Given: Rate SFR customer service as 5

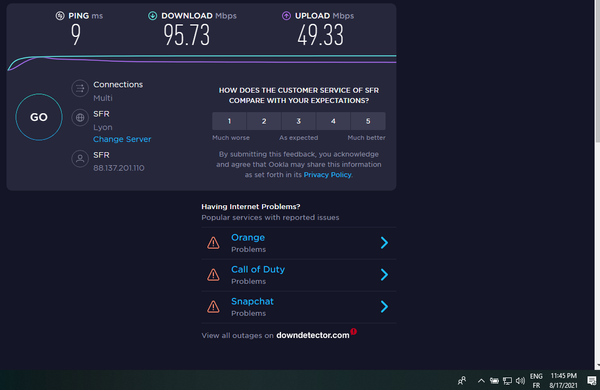Looking at the screenshot, I should pyautogui.click(x=368, y=121).
